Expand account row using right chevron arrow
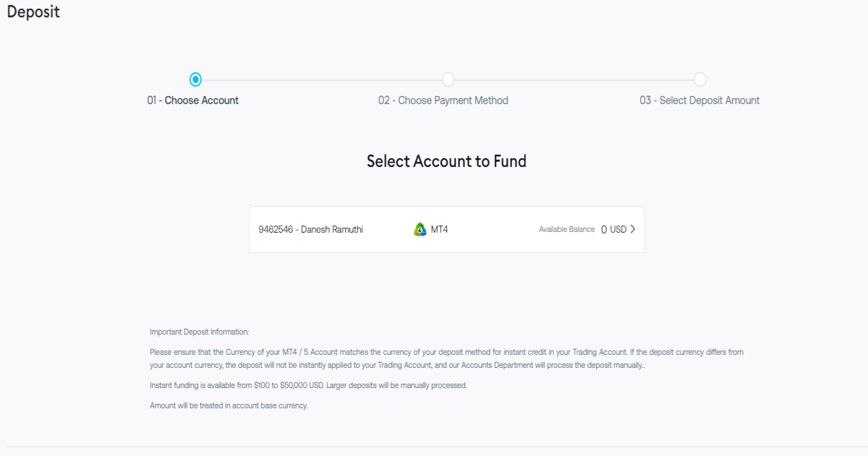The height and width of the screenshot is (456, 868). point(633,230)
